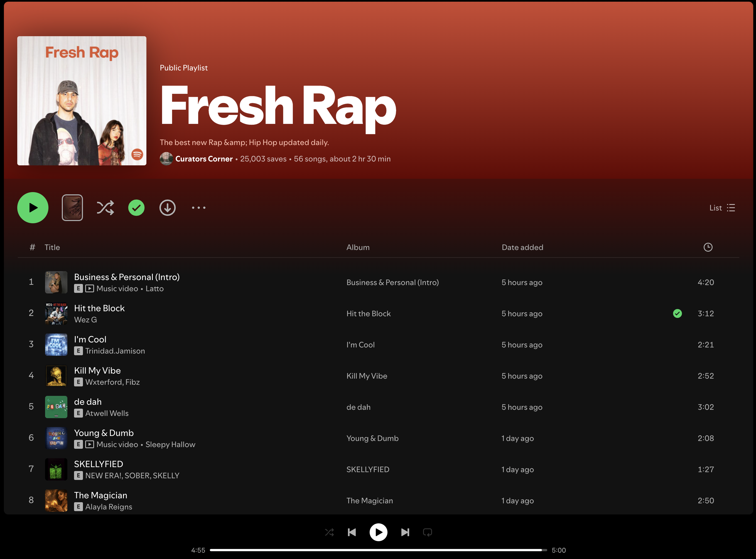This screenshot has width=756, height=559.
Task: Click "25,003 saves" text
Action: pyautogui.click(x=263, y=159)
